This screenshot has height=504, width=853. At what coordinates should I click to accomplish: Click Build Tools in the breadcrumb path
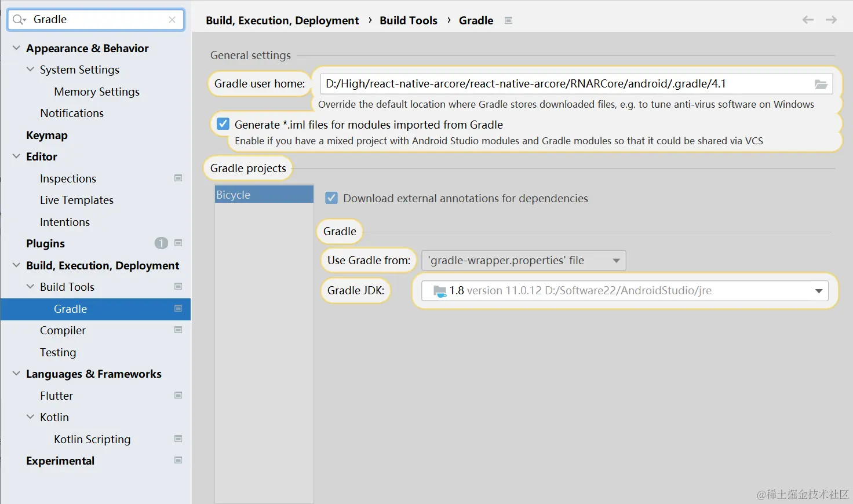pos(409,20)
